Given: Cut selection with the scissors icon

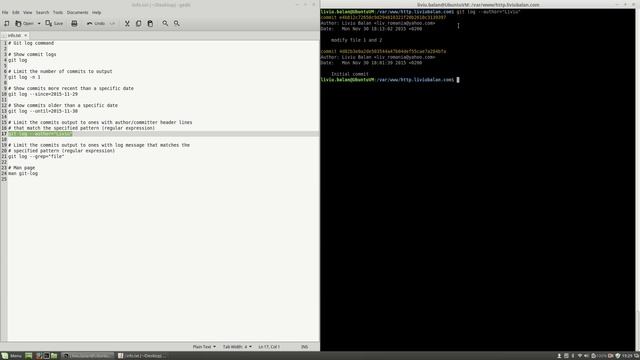Looking at the screenshot, I should [127, 24].
